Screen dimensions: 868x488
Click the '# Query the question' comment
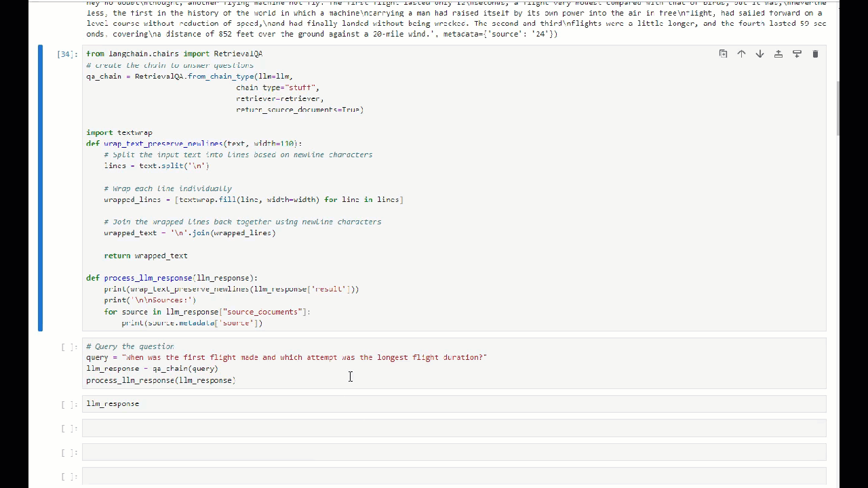coord(130,346)
